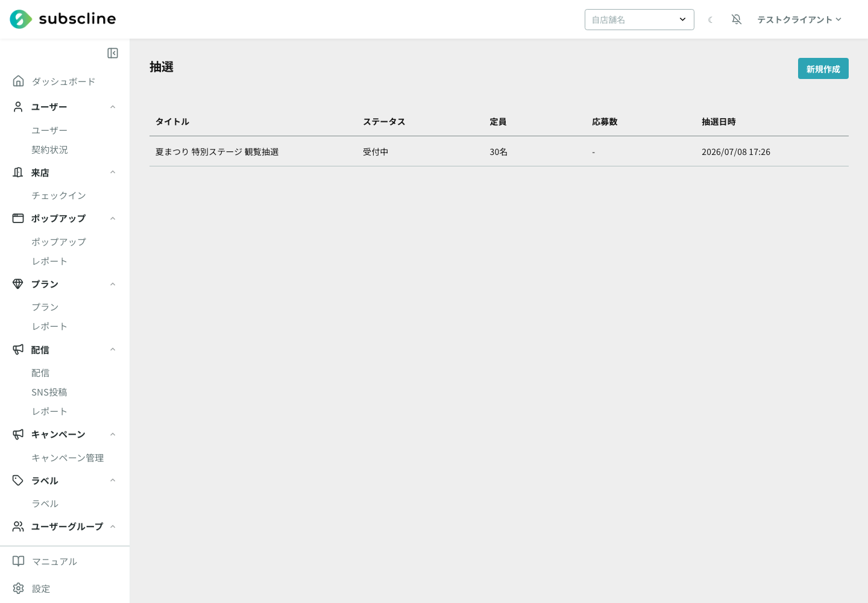Open the ポップアップ sub-item
This screenshot has width=868, height=603.
click(x=58, y=242)
